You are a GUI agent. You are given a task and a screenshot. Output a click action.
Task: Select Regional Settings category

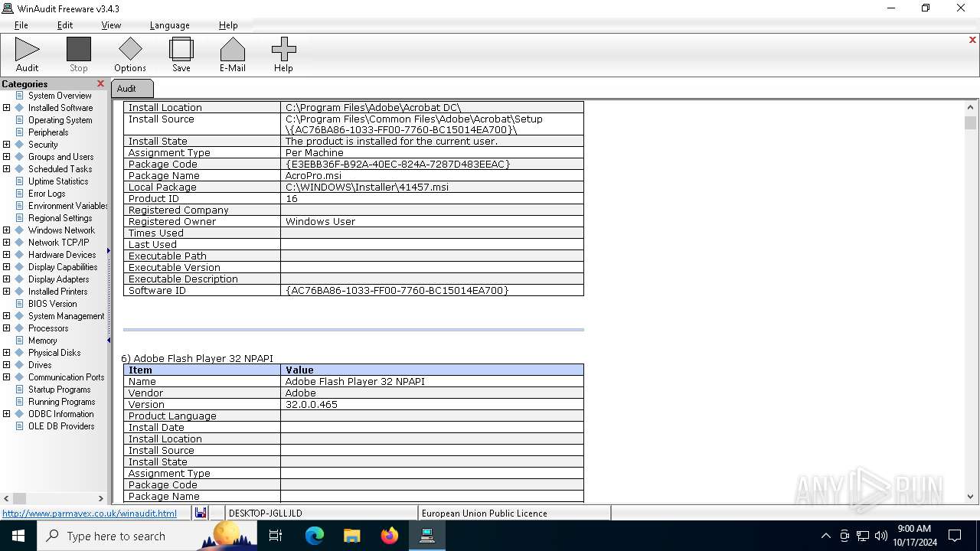tap(60, 218)
